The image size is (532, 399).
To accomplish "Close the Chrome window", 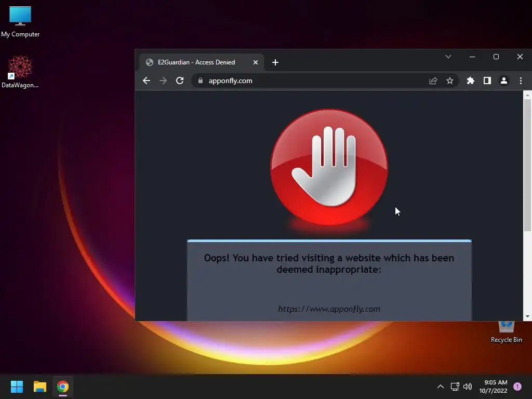I will coord(520,57).
